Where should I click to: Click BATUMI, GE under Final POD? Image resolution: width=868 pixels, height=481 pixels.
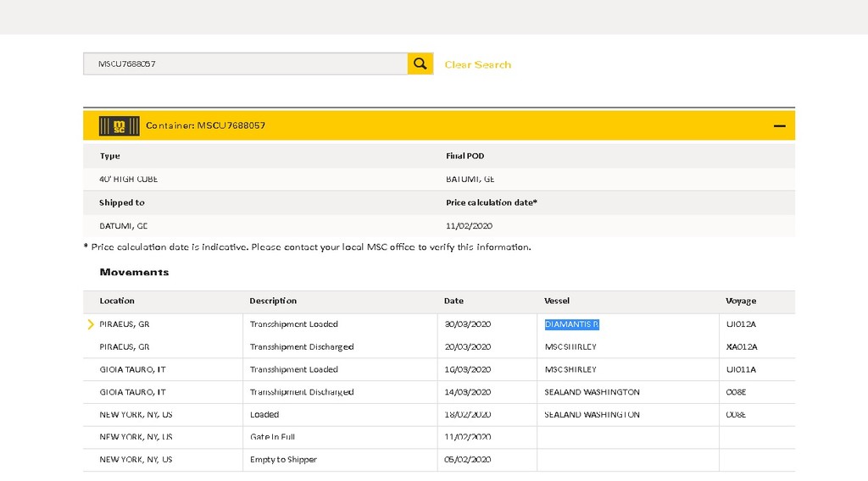[470, 180]
